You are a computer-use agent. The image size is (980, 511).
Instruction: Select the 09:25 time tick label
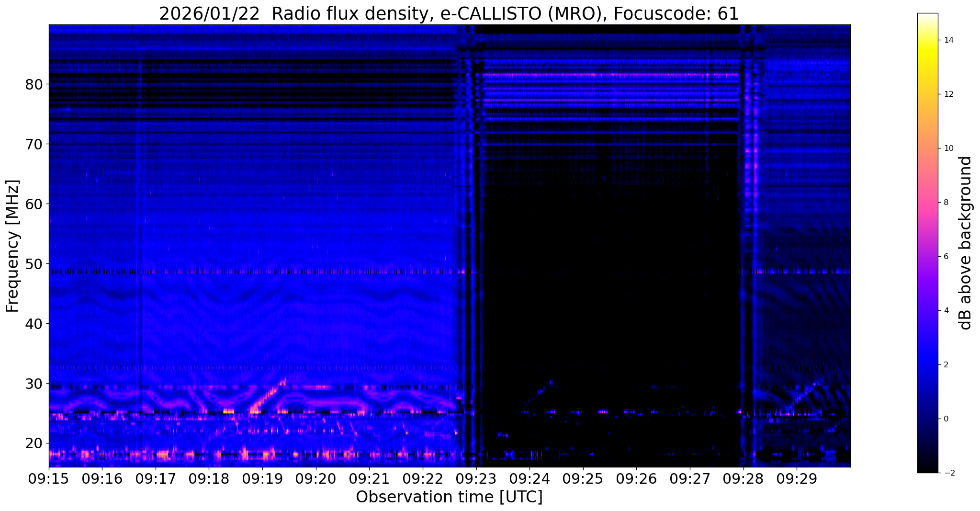[583, 479]
